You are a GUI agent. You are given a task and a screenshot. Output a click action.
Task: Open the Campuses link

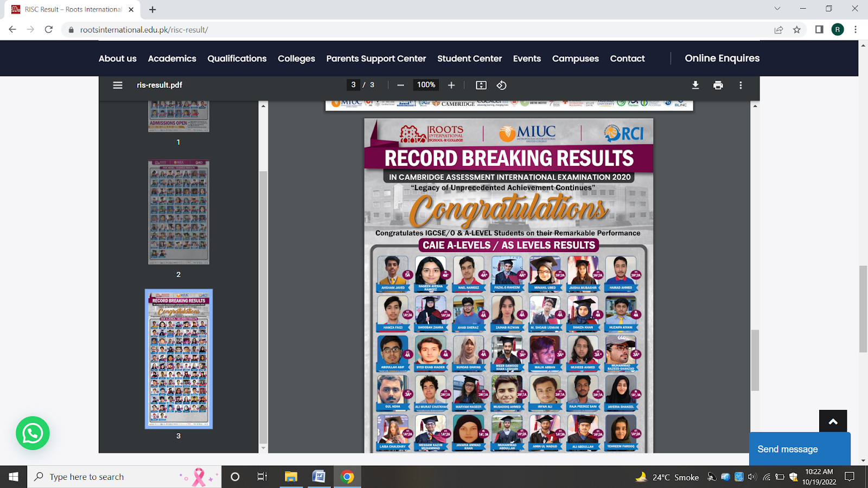576,59
